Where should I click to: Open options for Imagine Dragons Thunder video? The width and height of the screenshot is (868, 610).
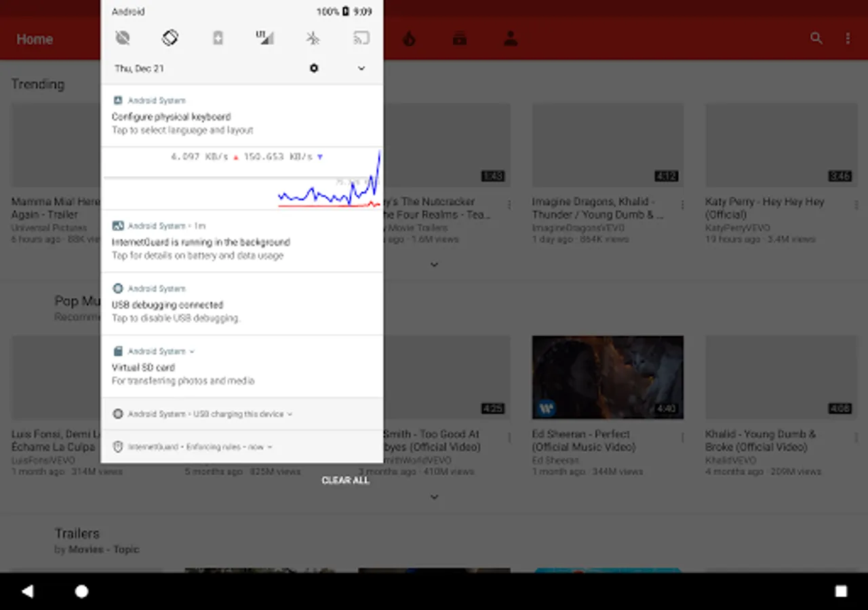pyautogui.click(x=683, y=205)
